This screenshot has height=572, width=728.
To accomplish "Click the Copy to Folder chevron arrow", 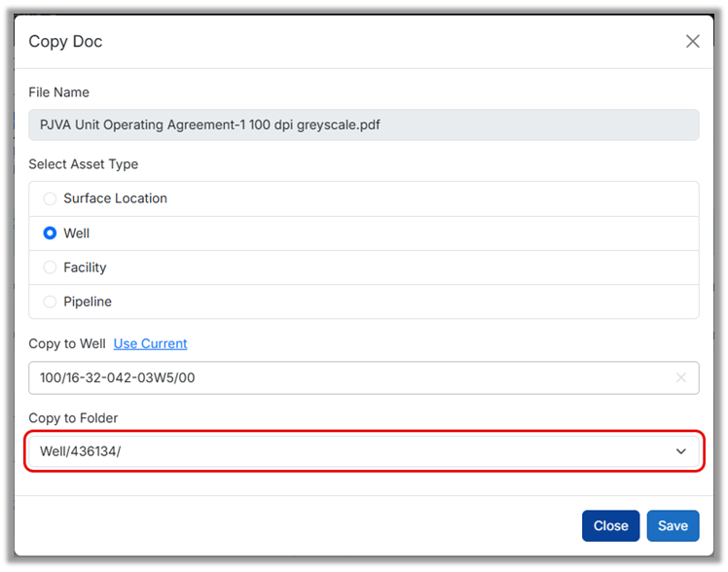I will [680, 451].
